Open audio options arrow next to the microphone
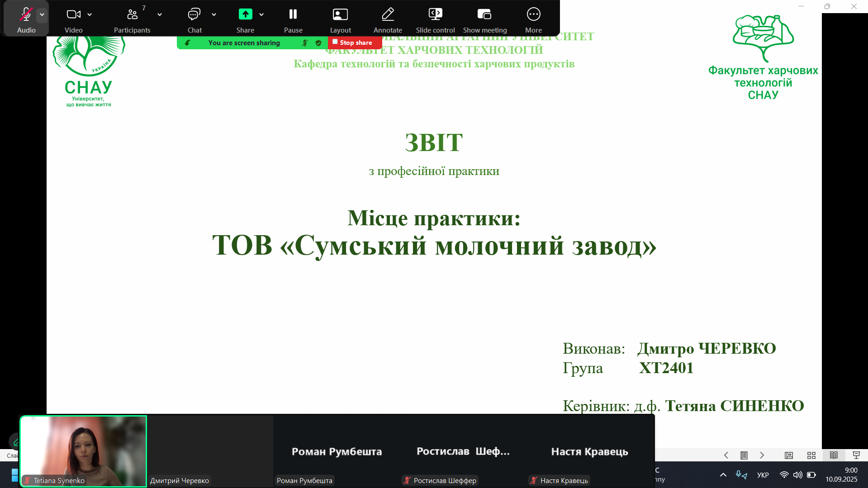This screenshot has width=868, height=488. tap(42, 14)
